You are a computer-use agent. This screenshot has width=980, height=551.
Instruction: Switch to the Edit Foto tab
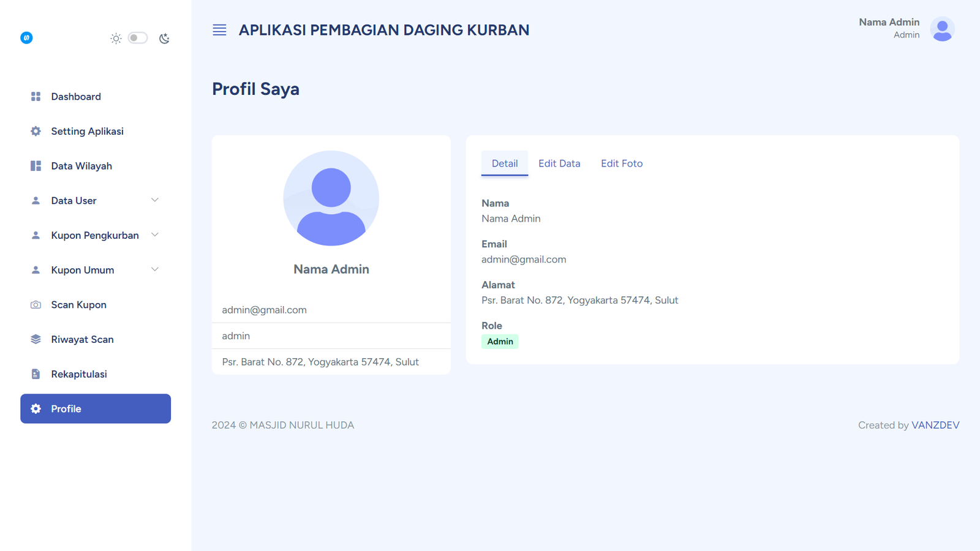click(621, 163)
